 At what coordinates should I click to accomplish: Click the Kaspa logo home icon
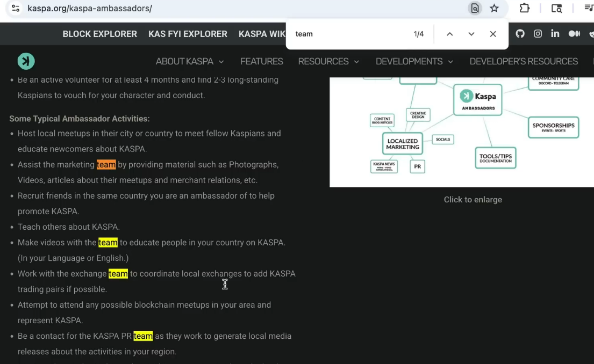(26, 61)
